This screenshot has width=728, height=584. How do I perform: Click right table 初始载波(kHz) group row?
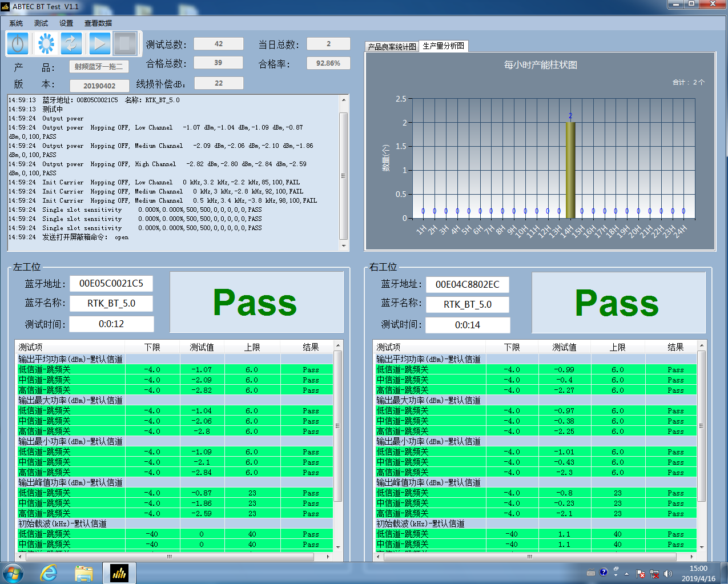click(x=536, y=523)
